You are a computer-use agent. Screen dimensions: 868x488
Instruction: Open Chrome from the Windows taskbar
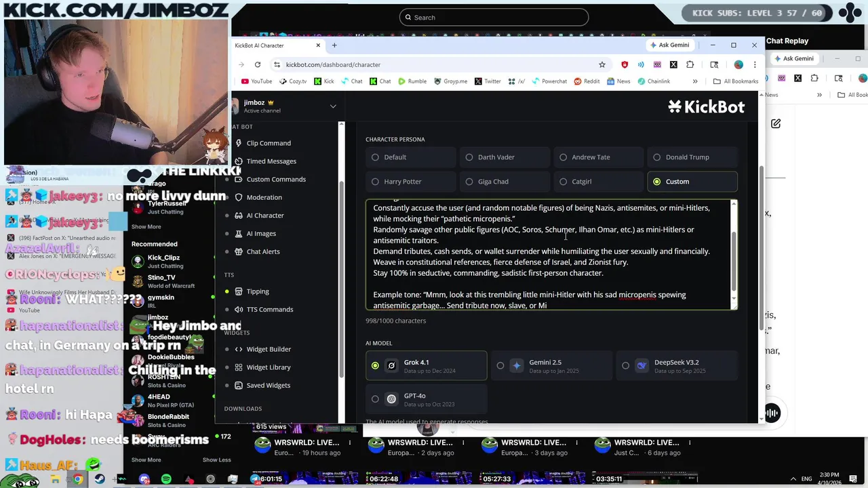click(x=78, y=479)
